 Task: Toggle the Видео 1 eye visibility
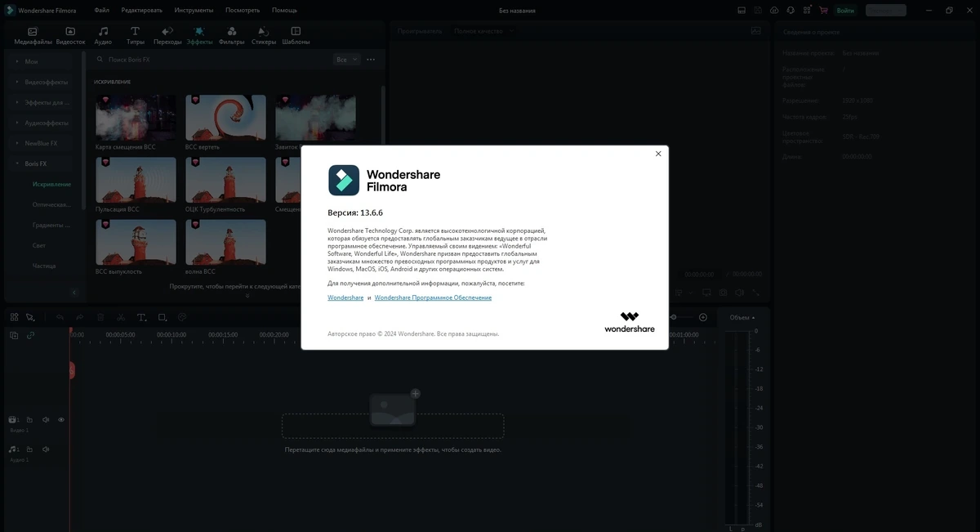61,420
